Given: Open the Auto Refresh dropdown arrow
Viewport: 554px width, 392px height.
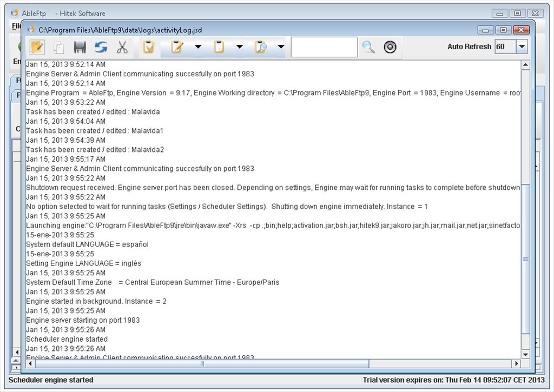Looking at the screenshot, I should pyautogui.click(x=522, y=46).
